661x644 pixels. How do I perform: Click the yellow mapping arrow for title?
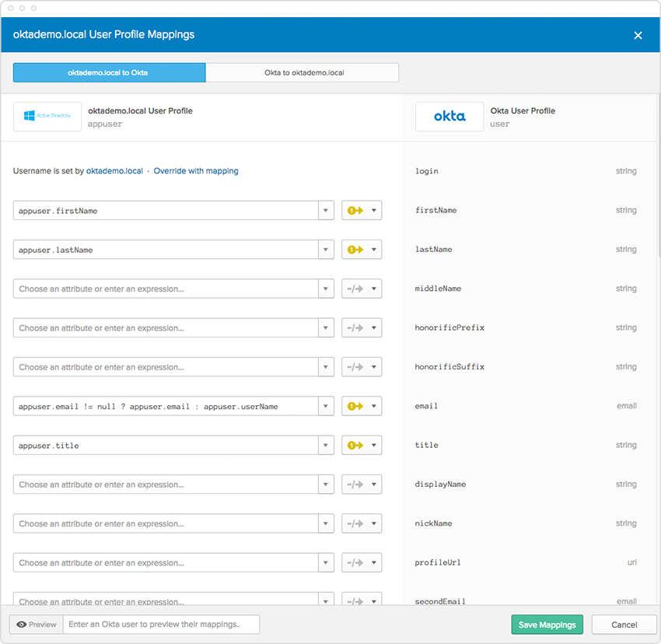(355, 446)
